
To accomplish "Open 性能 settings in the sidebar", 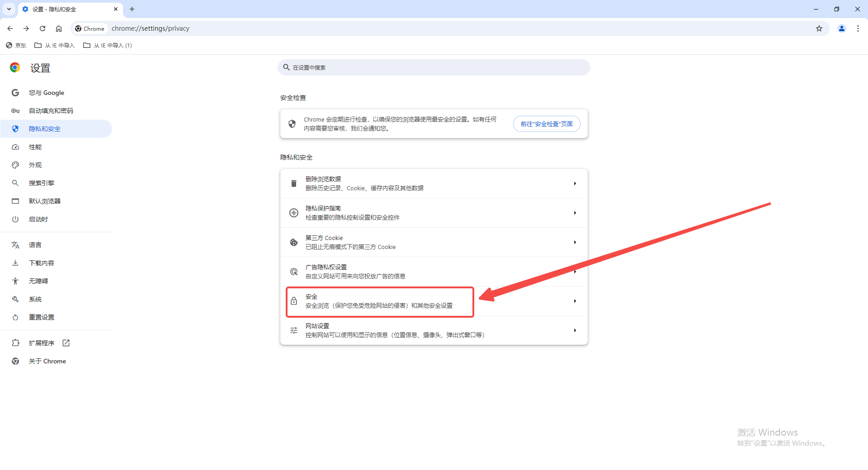I will (56, 147).
